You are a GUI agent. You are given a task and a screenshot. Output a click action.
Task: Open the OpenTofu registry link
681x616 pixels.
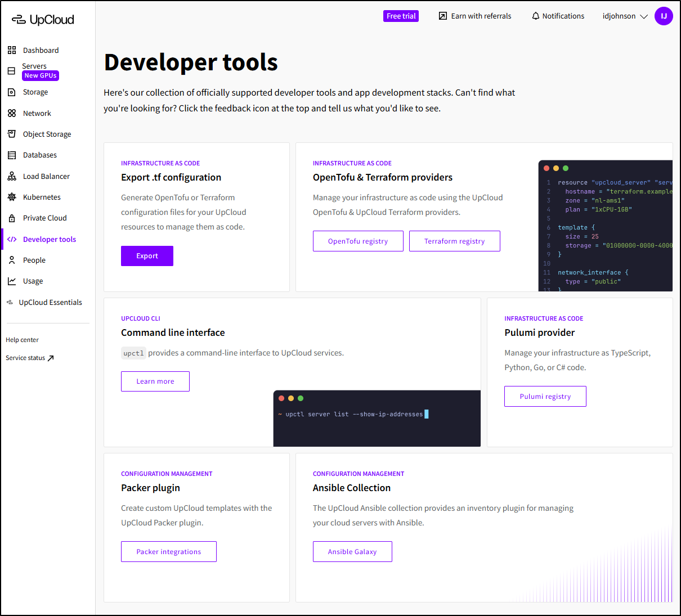[x=358, y=241]
